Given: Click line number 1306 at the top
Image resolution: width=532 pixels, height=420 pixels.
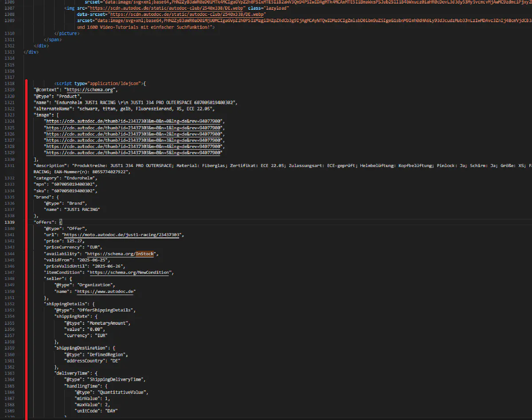Looking at the screenshot, I should (10, 1).
